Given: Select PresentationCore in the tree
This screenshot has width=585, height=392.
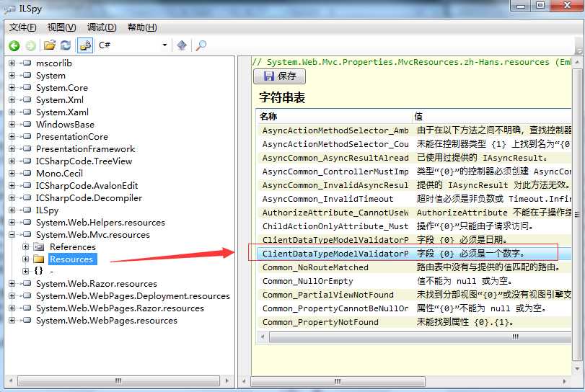Looking at the screenshot, I should pos(72,137).
